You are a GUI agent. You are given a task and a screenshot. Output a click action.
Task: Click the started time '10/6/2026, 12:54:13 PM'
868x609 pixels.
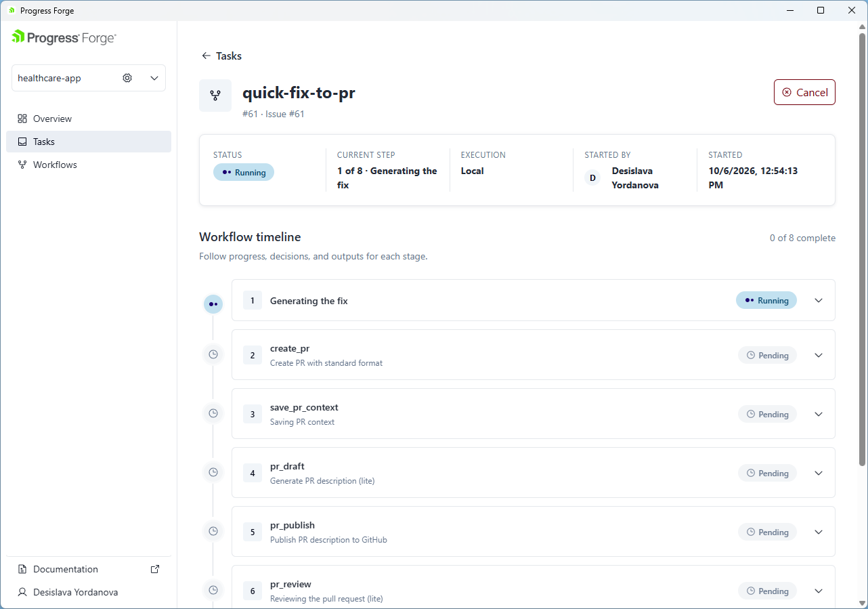tap(753, 177)
